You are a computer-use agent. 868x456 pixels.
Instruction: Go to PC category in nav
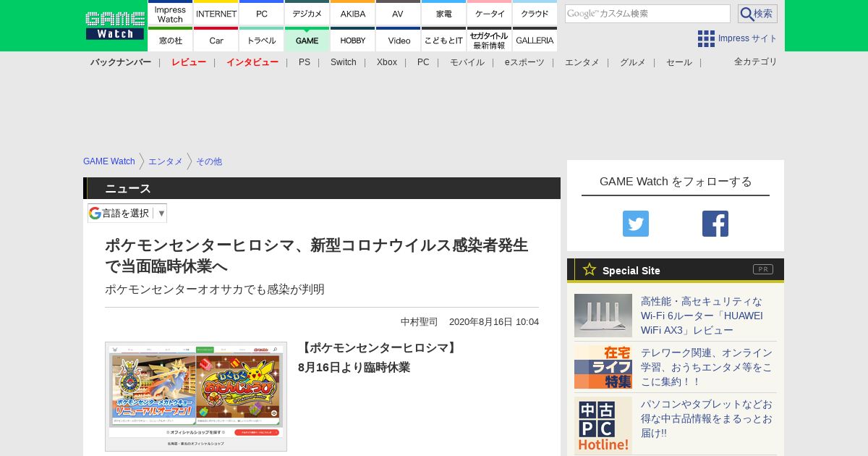pos(423,62)
